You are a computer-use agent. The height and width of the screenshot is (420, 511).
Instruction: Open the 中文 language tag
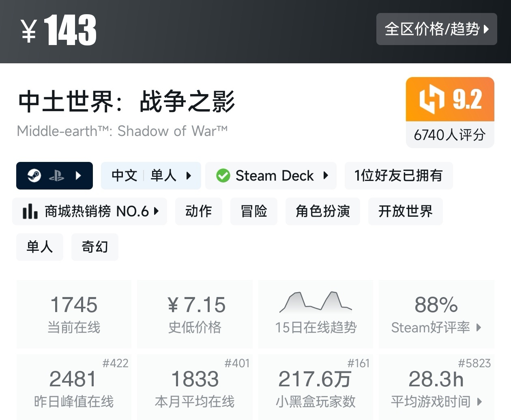(x=125, y=176)
